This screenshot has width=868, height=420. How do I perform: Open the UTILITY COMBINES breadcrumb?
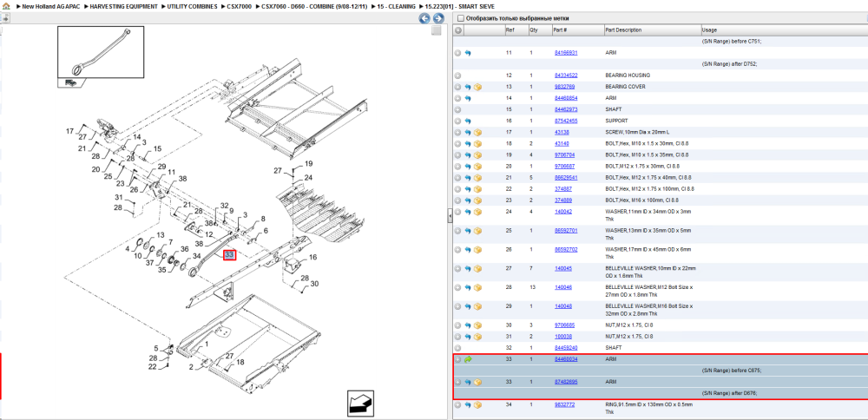[194, 6]
